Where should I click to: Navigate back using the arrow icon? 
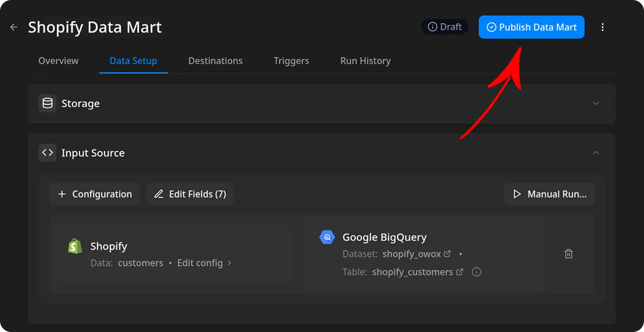pos(13,27)
